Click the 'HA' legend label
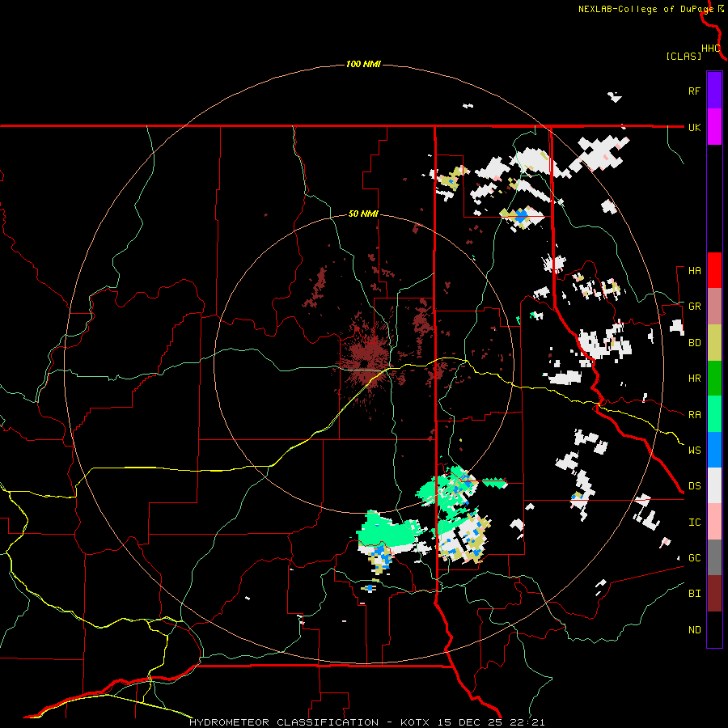 click(695, 271)
